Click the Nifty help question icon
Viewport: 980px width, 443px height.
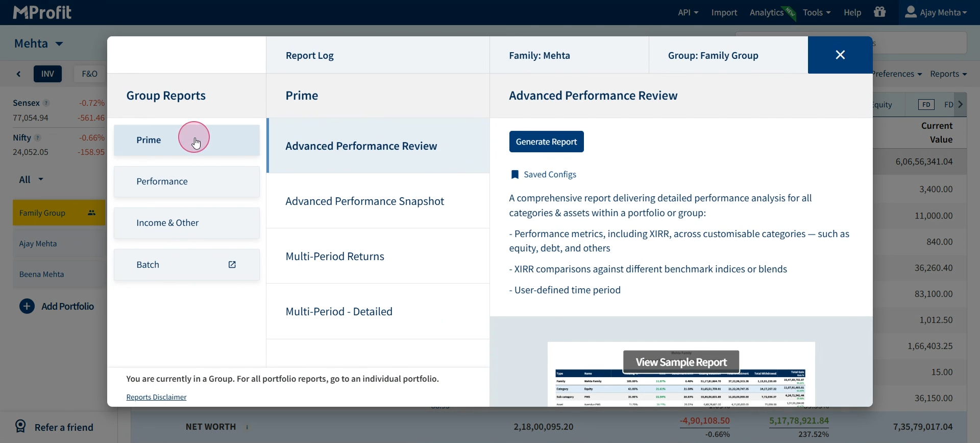coord(38,138)
